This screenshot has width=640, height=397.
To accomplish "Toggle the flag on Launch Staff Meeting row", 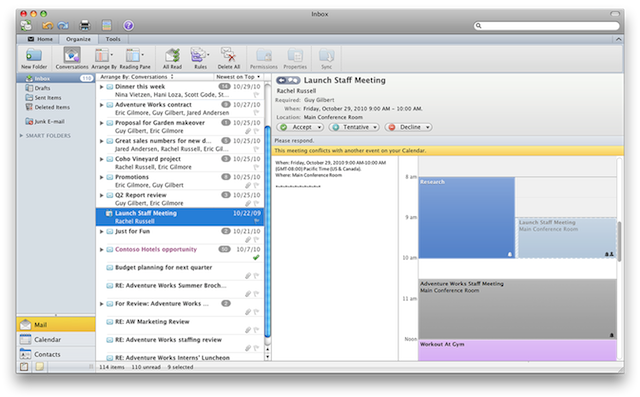I will click(256, 221).
